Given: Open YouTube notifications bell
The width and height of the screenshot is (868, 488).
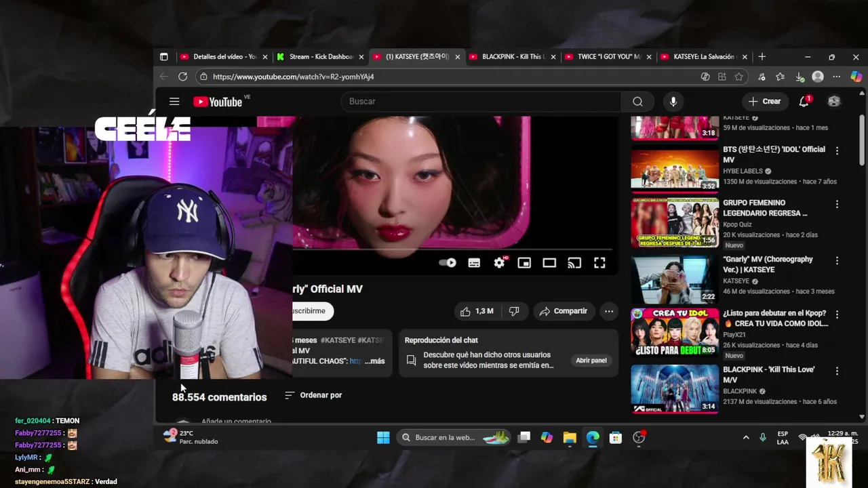Looking at the screenshot, I should (x=804, y=102).
